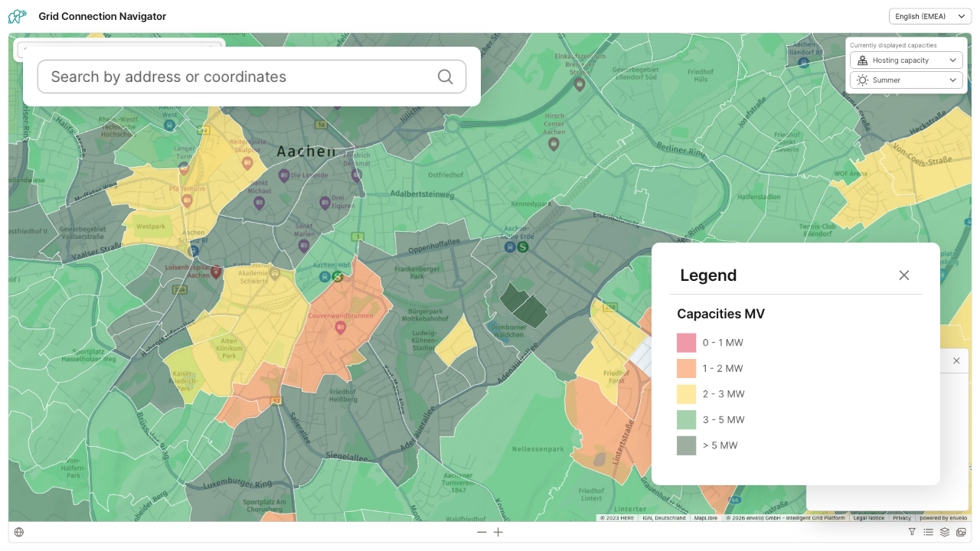Click the search magnifier icon
Screen dimensions: 980x551
pos(445,77)
